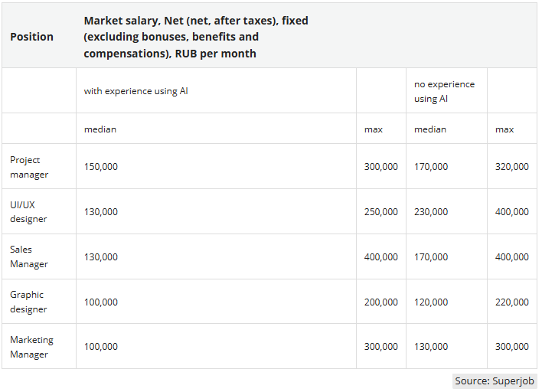
Task: Select the Project manager row label
Action: 29,167
